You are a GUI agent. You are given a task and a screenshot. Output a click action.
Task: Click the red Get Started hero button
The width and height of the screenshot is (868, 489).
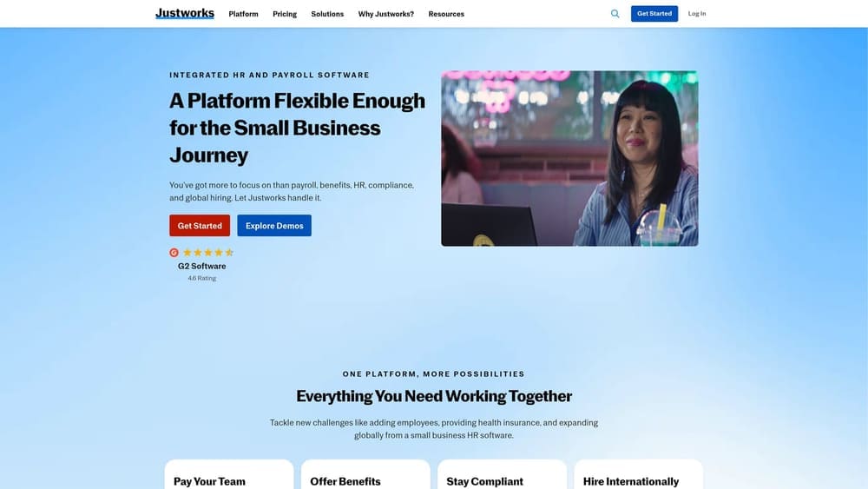(200, 226)
